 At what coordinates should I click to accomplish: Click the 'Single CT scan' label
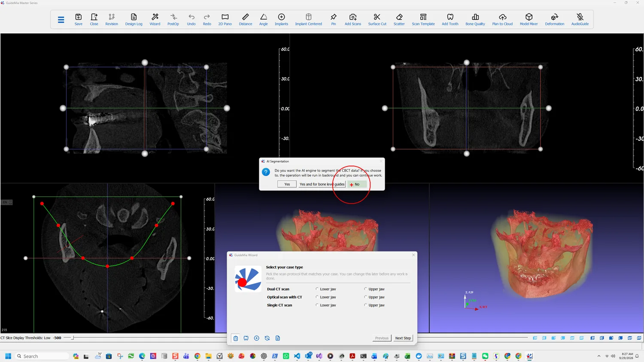click(279, 305)
